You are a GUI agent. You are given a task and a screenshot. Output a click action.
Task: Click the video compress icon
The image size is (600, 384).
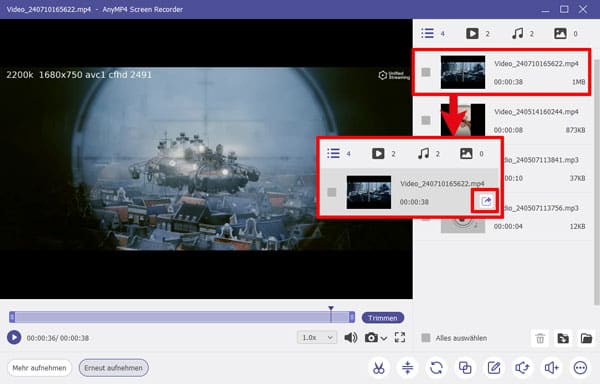408,368
